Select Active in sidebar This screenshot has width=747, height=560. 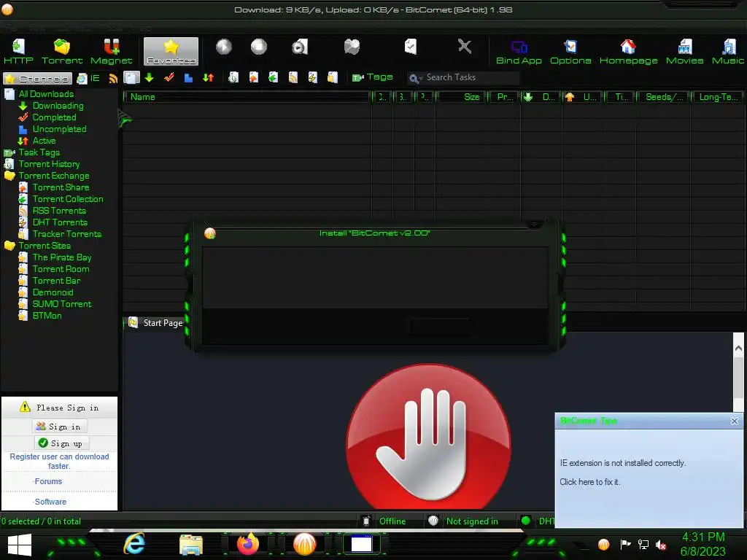pos(44,141)
